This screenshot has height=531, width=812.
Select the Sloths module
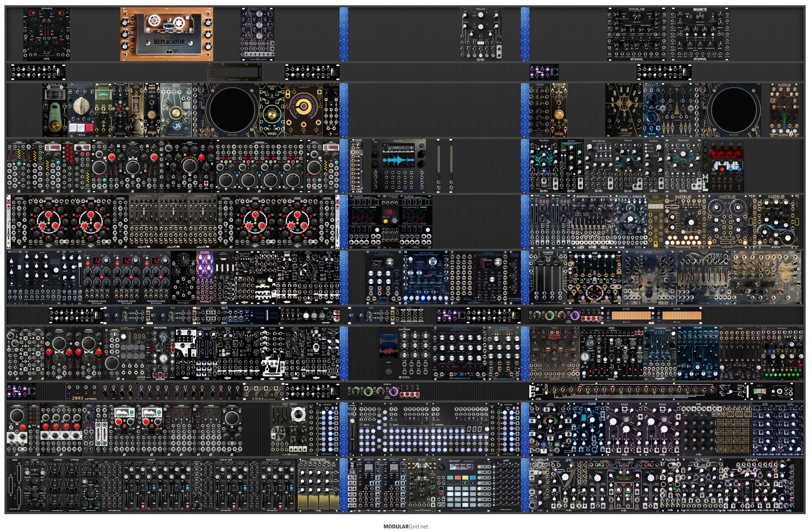(x=331, y=110)
